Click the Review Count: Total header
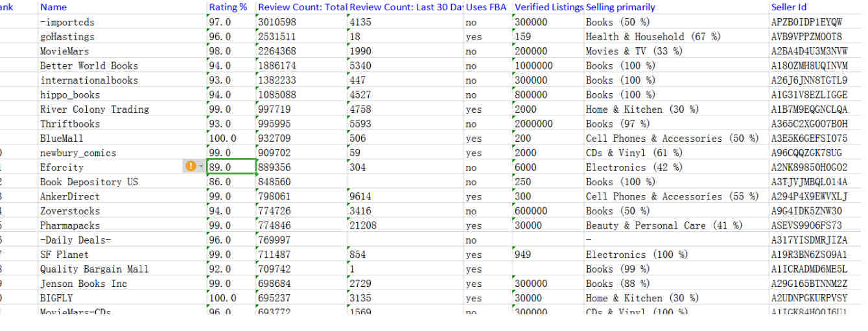868x331 pixels. (302, 7)
